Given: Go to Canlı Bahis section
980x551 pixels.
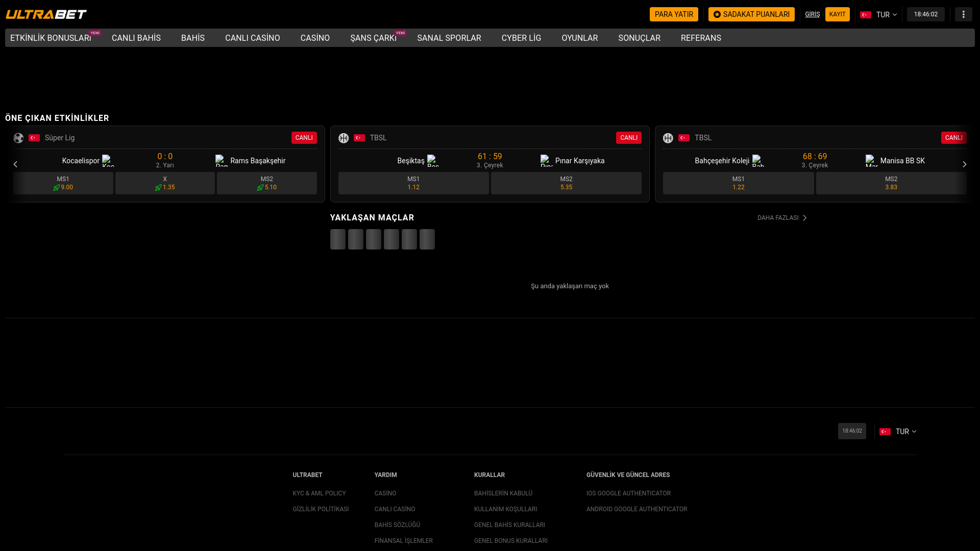Looking at the screenshot, I should point(136,38).
